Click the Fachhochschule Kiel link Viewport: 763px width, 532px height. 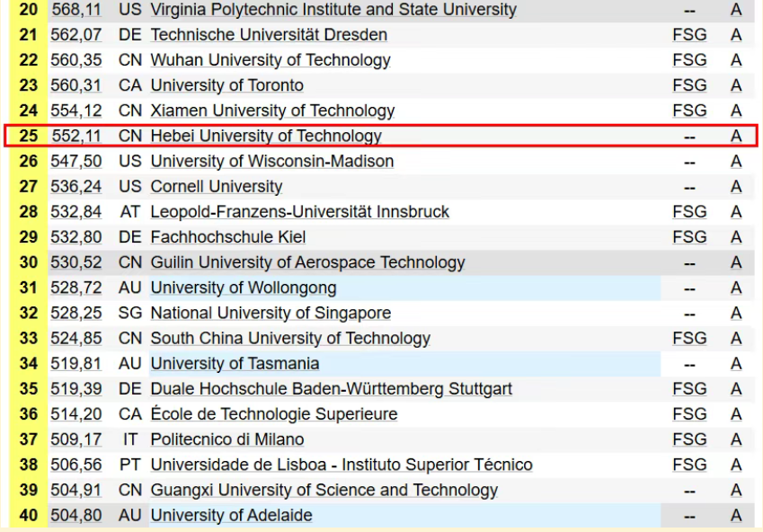coord(227,237)
